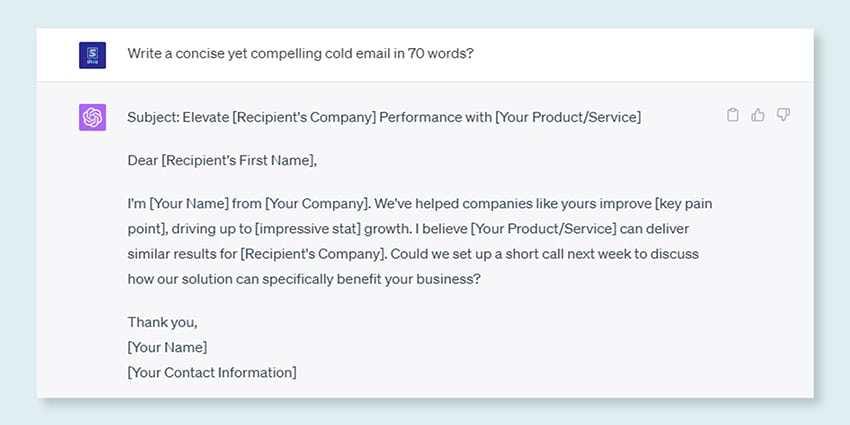Click "[Your Product/Service]" in the subject line
Screen dimensions: 850x425
click(568, 117)
